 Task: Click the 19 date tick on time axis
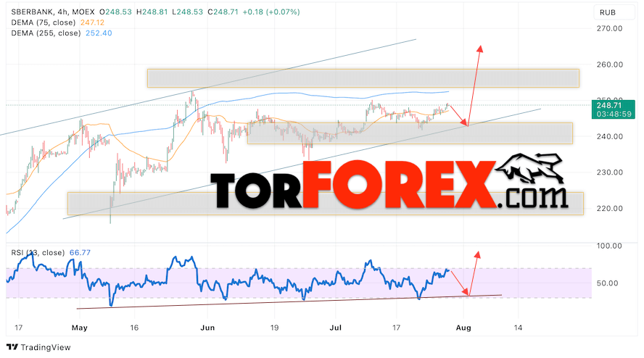[274, 328]
